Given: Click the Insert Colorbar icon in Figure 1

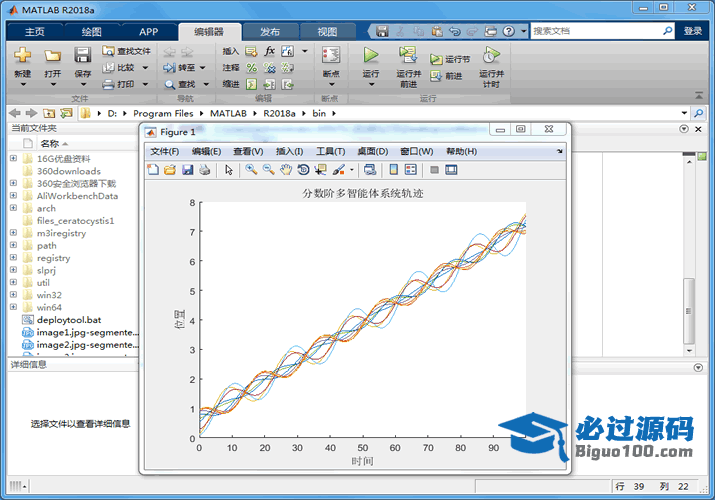Looking at the screenshot, I should (394, 170).
